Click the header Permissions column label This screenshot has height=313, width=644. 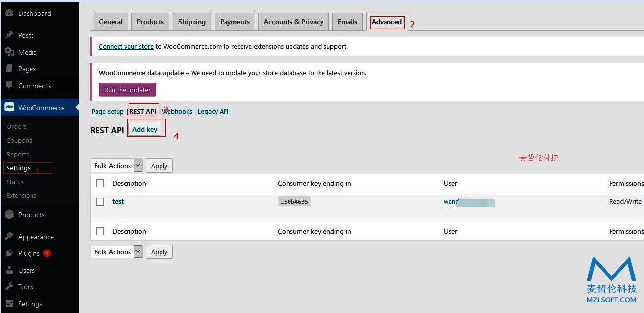(626, 183)
